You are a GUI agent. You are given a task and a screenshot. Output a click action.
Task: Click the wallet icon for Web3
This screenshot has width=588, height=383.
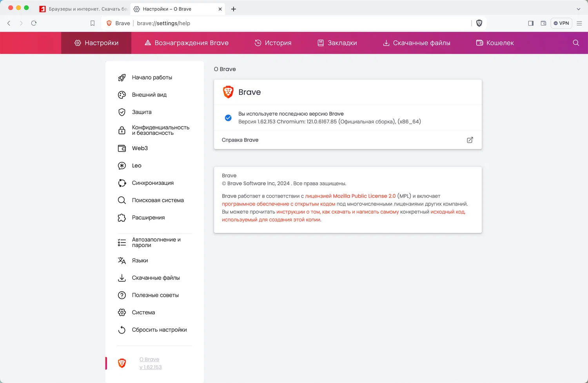click(x=122, y=148)
